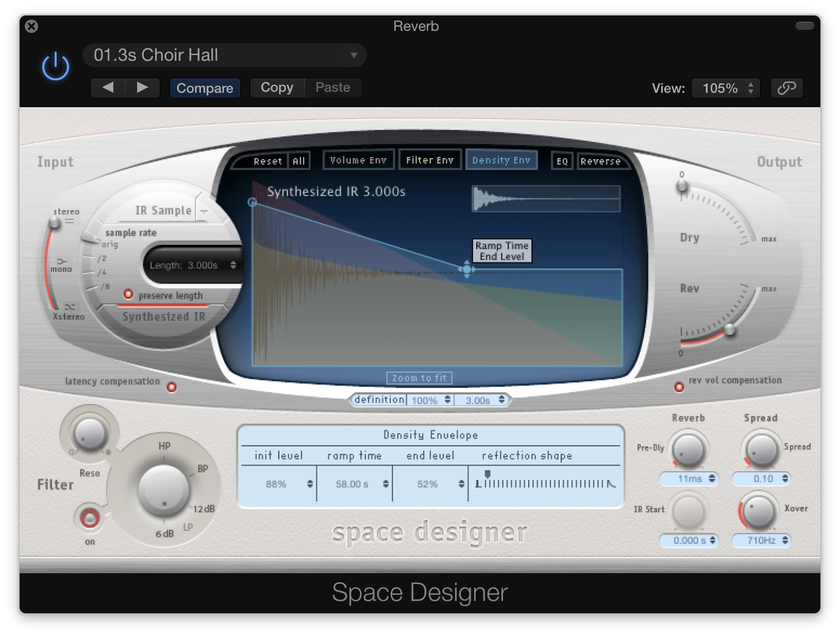Adjust Xover 710Hz stepper
This screenshot has height=637, width=840.
pyautogui.click(x=785, y=540)
